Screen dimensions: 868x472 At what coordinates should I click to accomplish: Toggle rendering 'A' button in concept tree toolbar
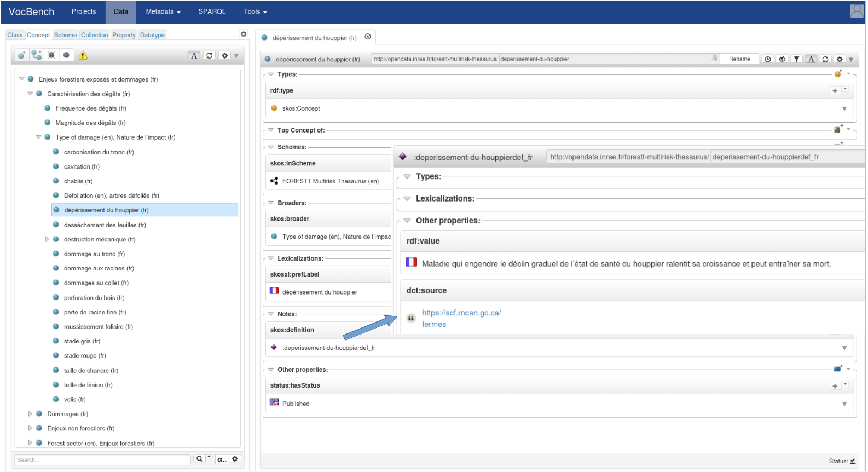[x=194, y=55]
